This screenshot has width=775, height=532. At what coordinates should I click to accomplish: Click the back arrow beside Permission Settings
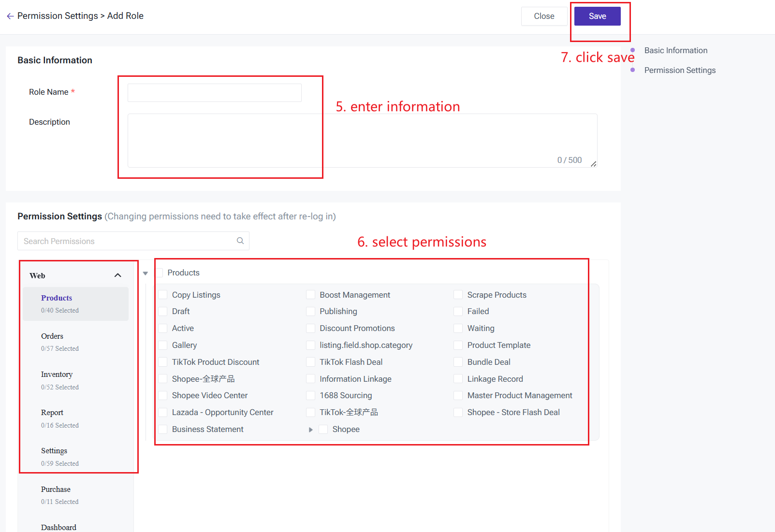pyautogui.click(x=10, y=16)
